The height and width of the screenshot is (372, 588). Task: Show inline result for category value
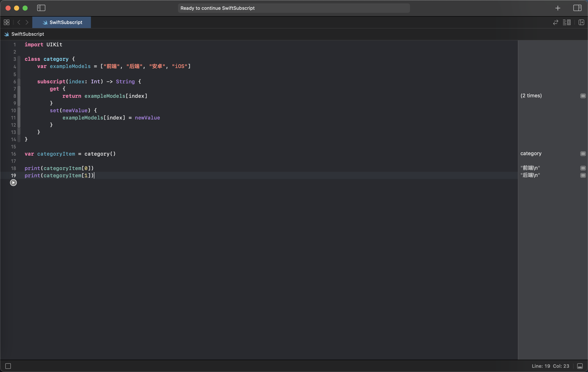(x=583, y=154)
